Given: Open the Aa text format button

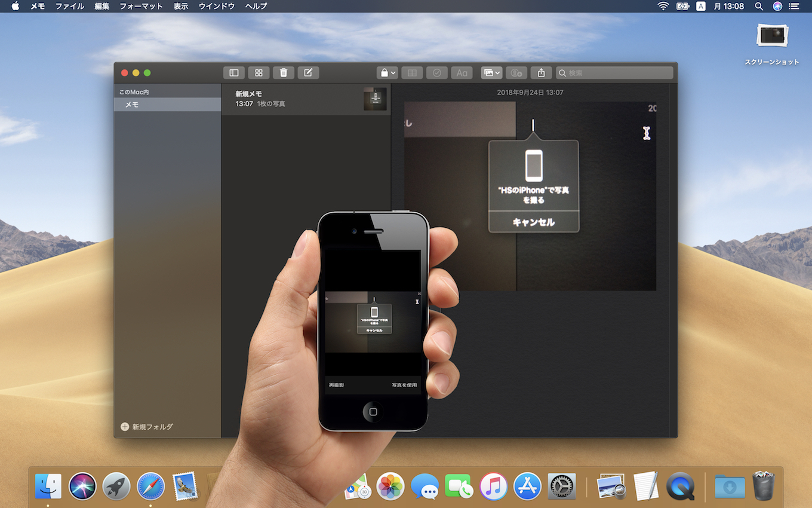Looking at the screenshot, I should pyautogui.click(x=462, y=73).
